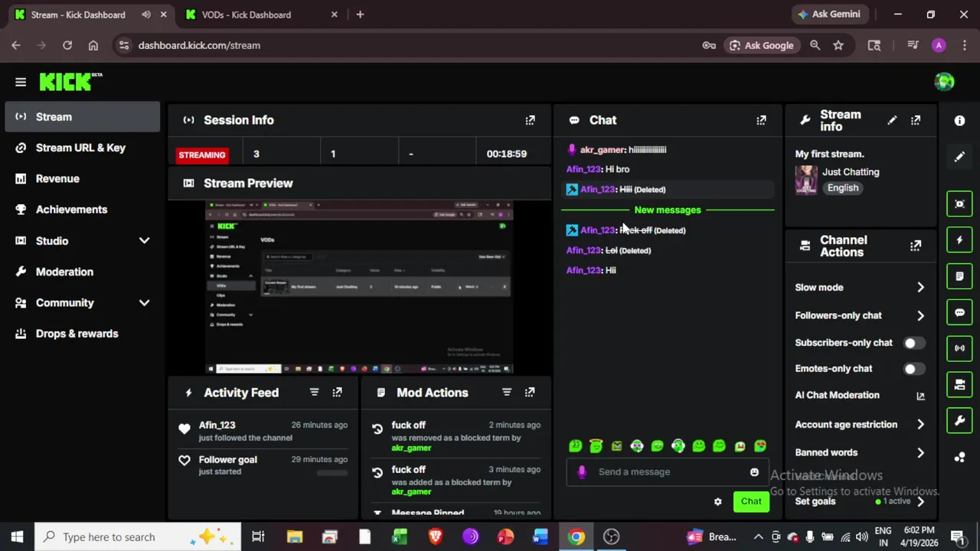The height and width of the screenshot is (551, 980).
Task: Click the edit layout pencil in right rail
Action: (x=959, y=157)
